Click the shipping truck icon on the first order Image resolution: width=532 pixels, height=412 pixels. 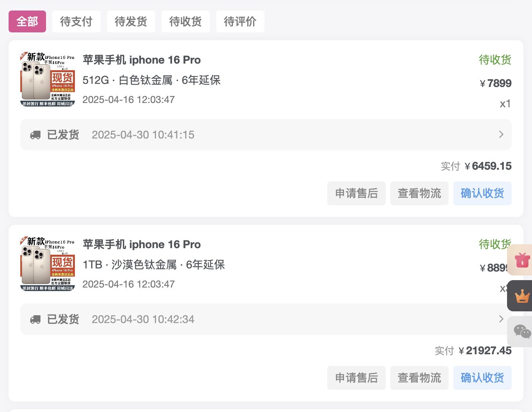35,134
